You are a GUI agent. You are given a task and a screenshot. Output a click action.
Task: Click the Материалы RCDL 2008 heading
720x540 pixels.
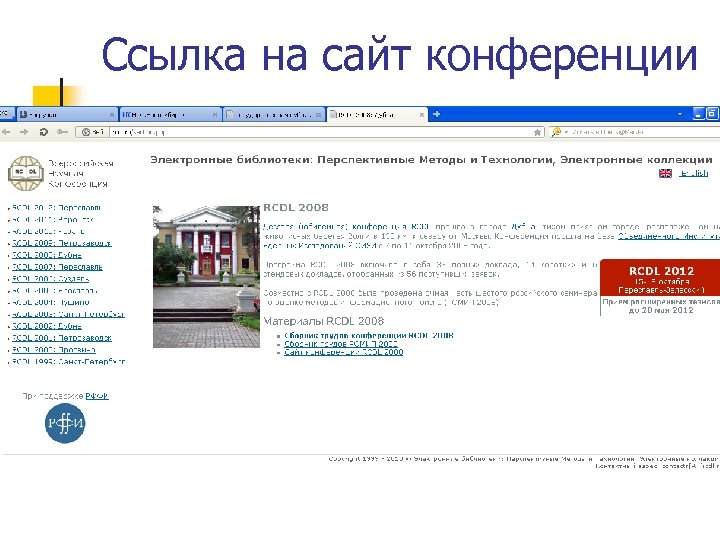[x=324, y=321]
